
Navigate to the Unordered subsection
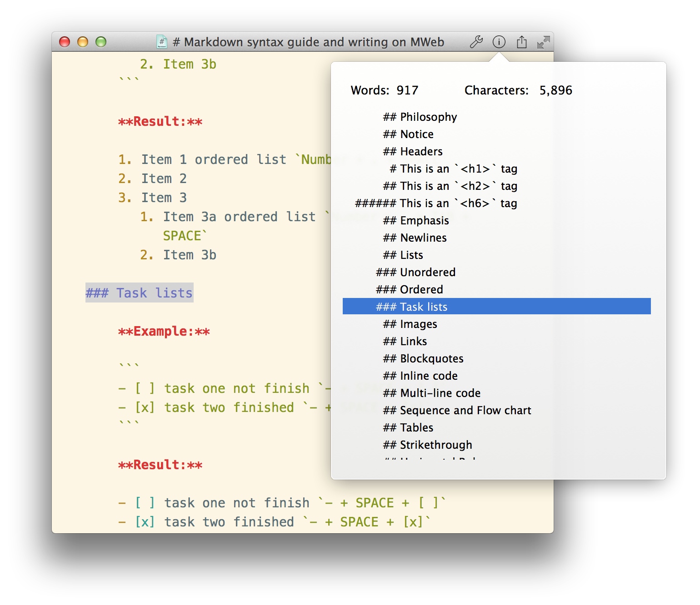tap(416, 272)
